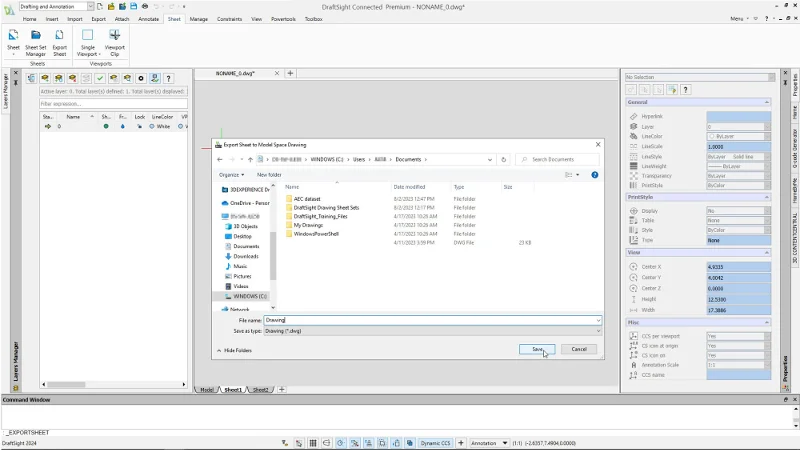The width and height of the screenshot is (800, 450).
Task: Toggle the lock for layer 0
Action: coord(139,127)
